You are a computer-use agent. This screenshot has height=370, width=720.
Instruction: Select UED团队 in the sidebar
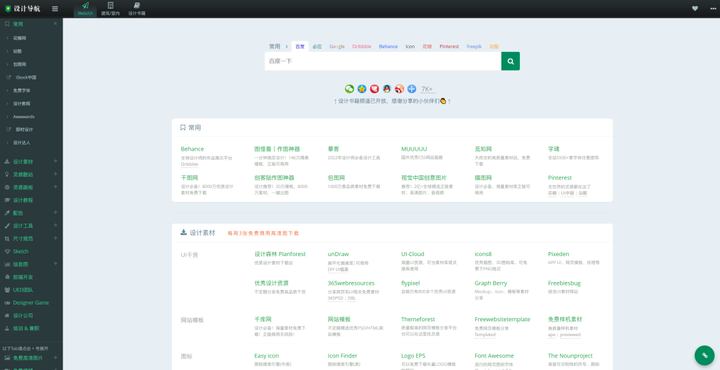click(22, 290)
